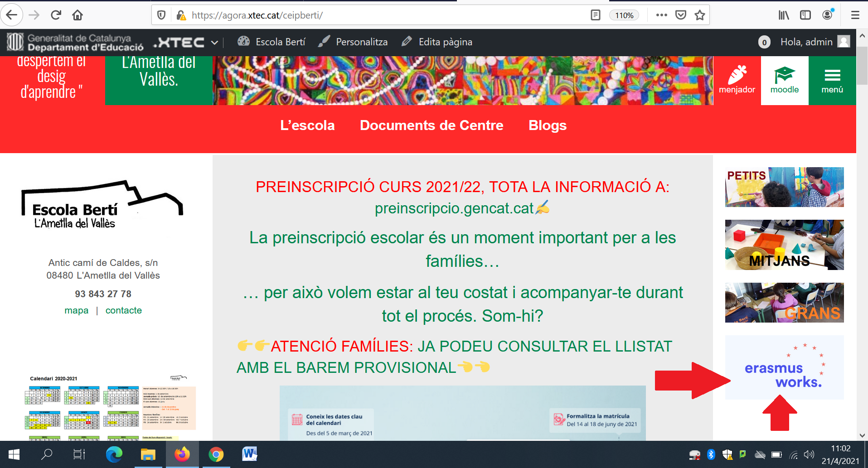The height and width of the screenshot is (468, 868).
Task: Open page actions three-dot menu
Action: (661, 15)
